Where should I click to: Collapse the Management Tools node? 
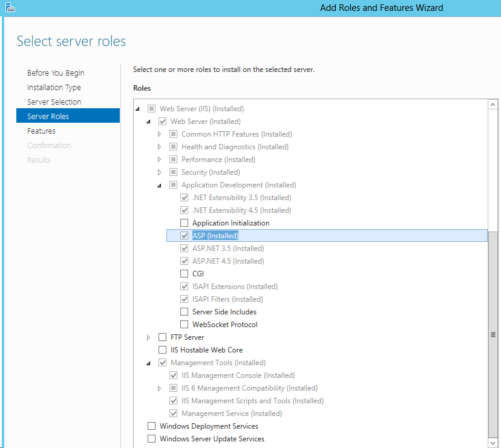(149, 363)
